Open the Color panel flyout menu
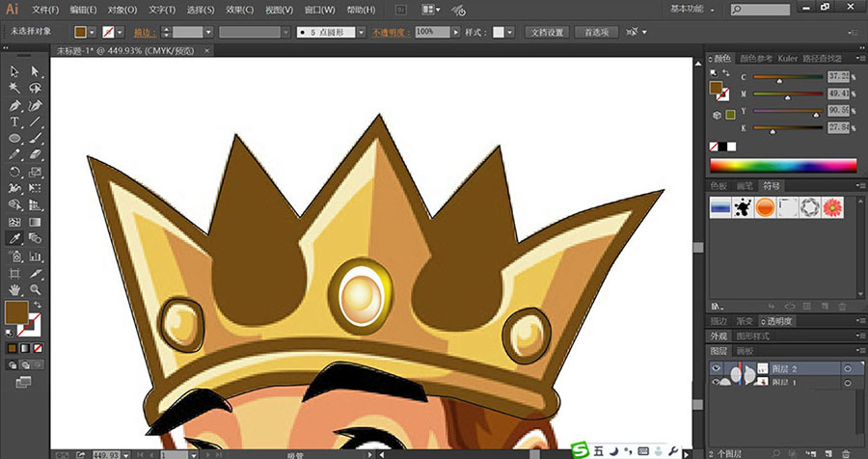 coord(861,58)
